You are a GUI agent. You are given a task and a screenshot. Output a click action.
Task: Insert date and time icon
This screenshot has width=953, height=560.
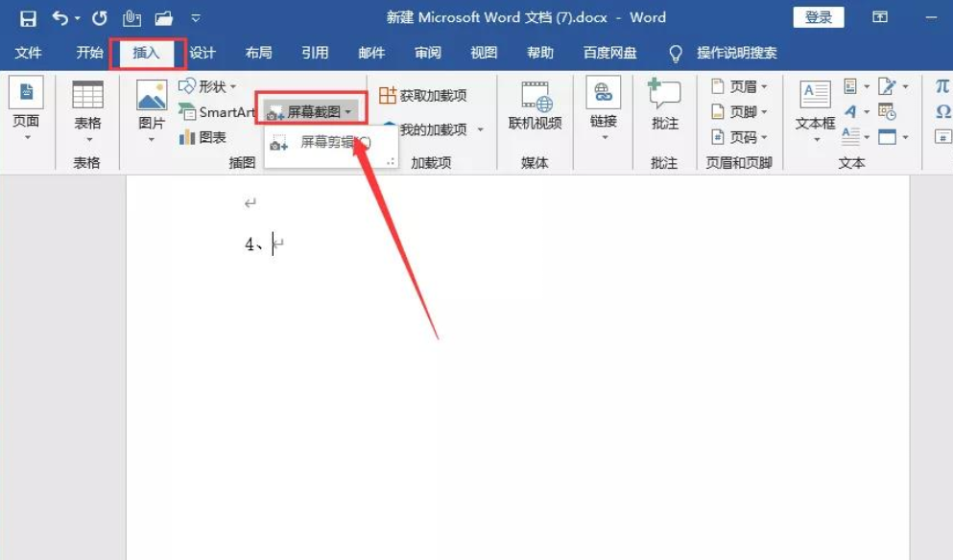[x=887, y=112]
